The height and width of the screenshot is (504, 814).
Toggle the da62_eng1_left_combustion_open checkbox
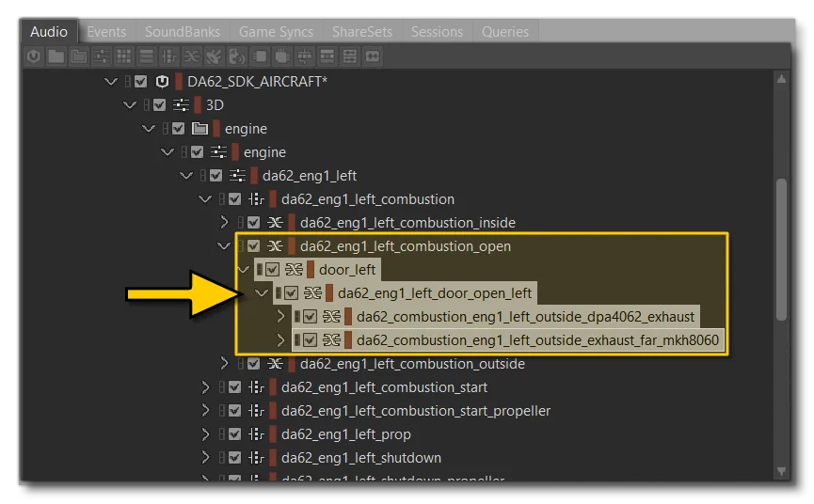pyautogui.click(x=253, y=246)
